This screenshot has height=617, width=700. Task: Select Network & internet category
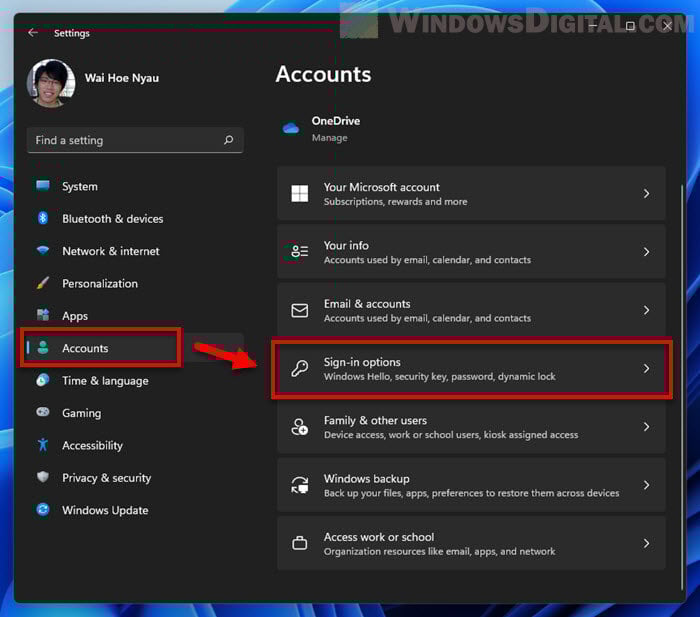[x=134, y=251]
